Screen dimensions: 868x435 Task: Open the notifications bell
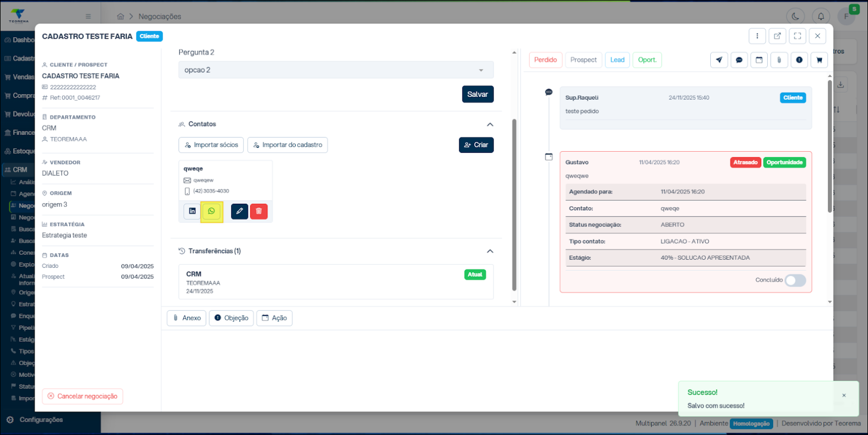821,16
